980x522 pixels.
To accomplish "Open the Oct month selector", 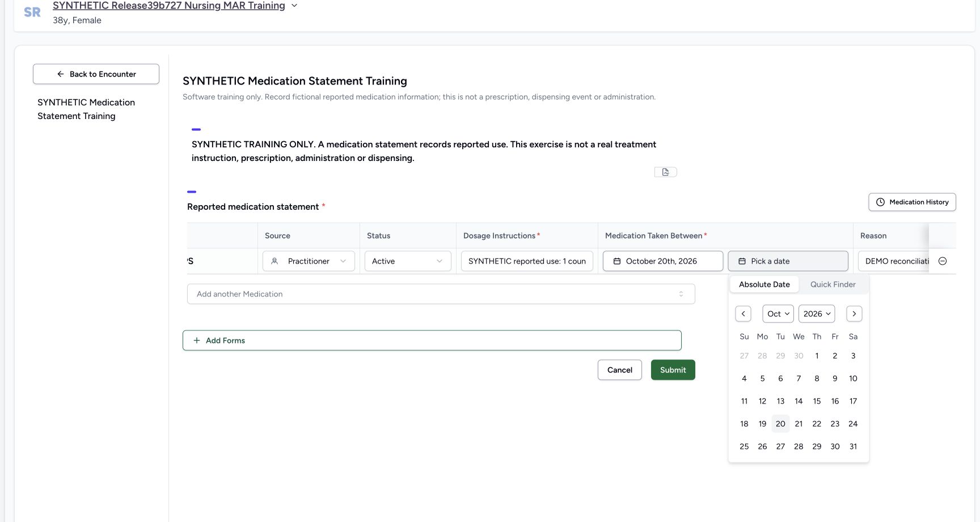I will (x=778, y=314).
